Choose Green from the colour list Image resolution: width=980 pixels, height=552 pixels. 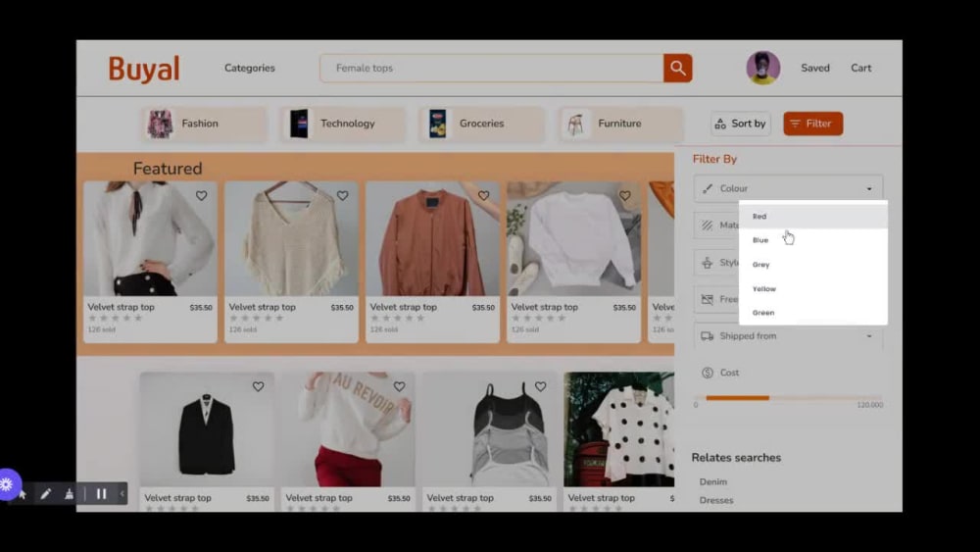click(x=813, y=313)
